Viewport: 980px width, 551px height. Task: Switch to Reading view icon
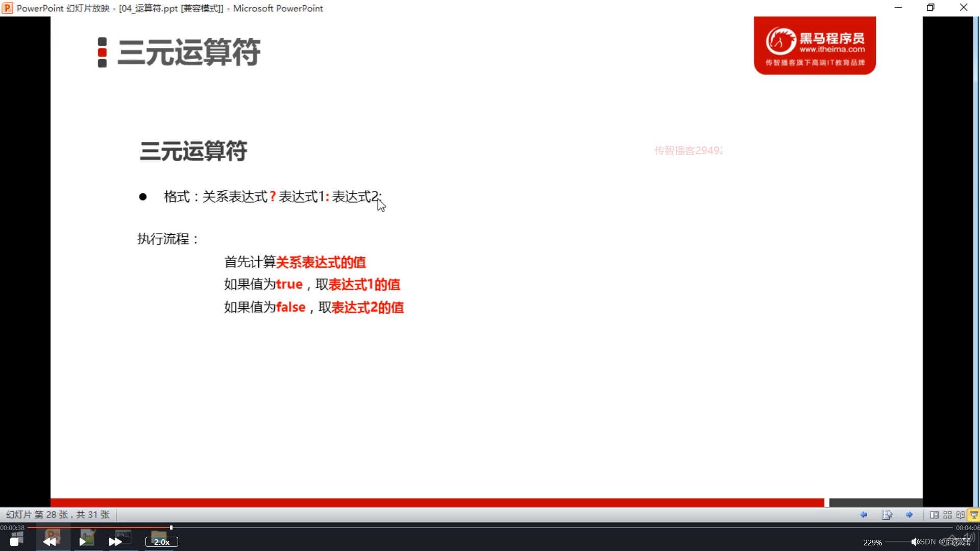point(960,515)
